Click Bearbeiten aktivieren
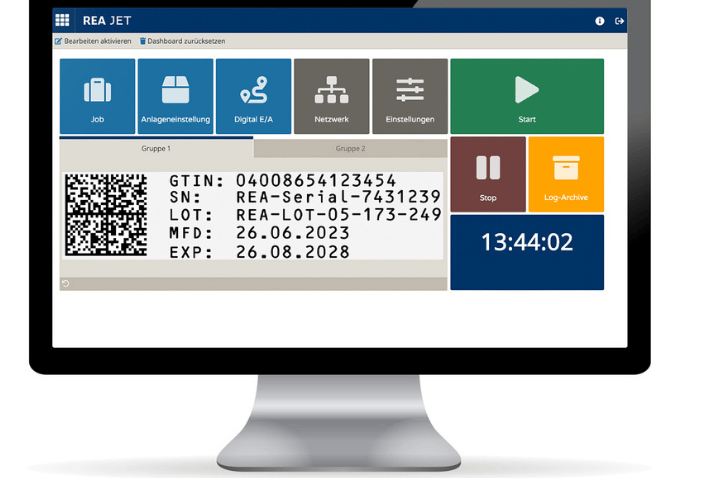This screenshot has height=478, width=716. point(93,41)
